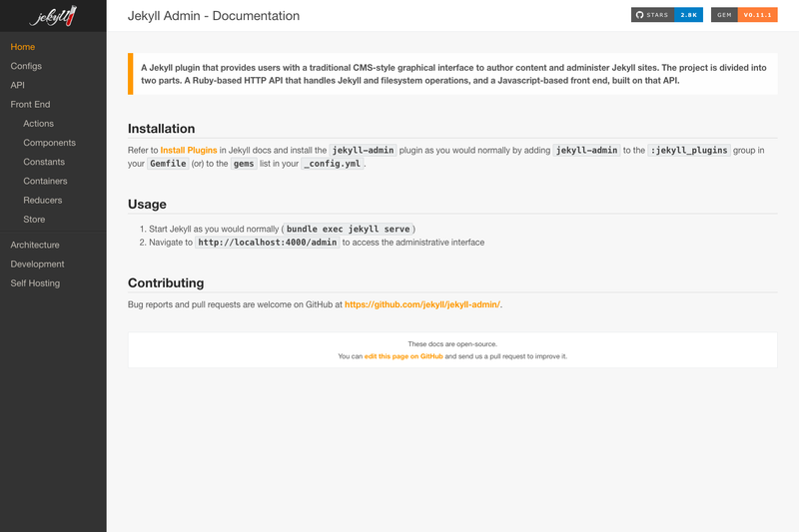Open the github.com/jekyll/jekyll-admin link
799x532 pixels.
[x=422, y=304]
